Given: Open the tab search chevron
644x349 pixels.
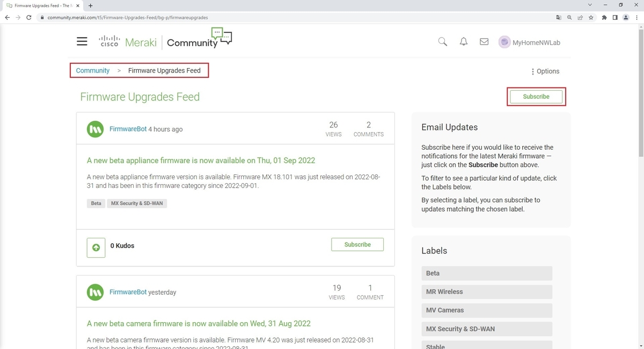Looking at the screenshot, I should (x=590, y=5).
